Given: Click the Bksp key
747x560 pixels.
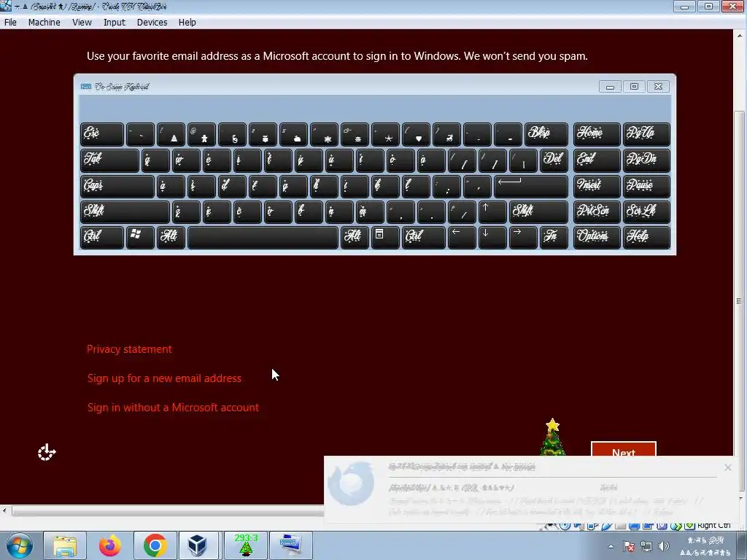Looking at the screenshot, I should (546, 134).
